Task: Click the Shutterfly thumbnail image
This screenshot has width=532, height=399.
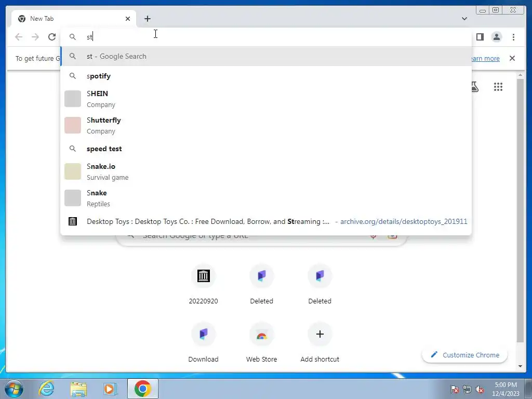Action: click(x=73, y=125)
